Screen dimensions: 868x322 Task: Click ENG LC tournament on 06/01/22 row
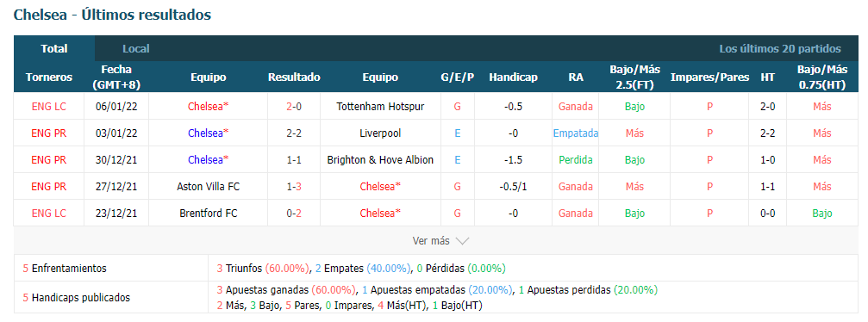(x=49, y=106)
